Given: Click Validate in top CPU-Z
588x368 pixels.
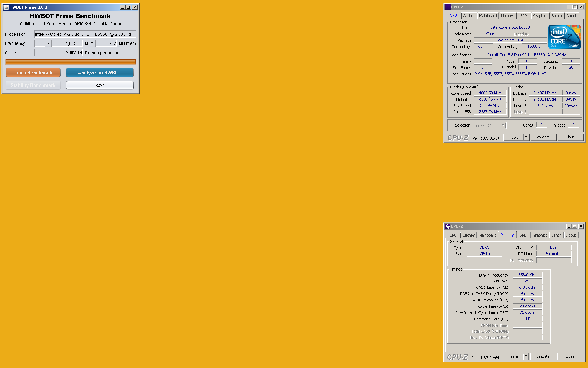Looking at the screenshot, I should click(x=543, y=137).
